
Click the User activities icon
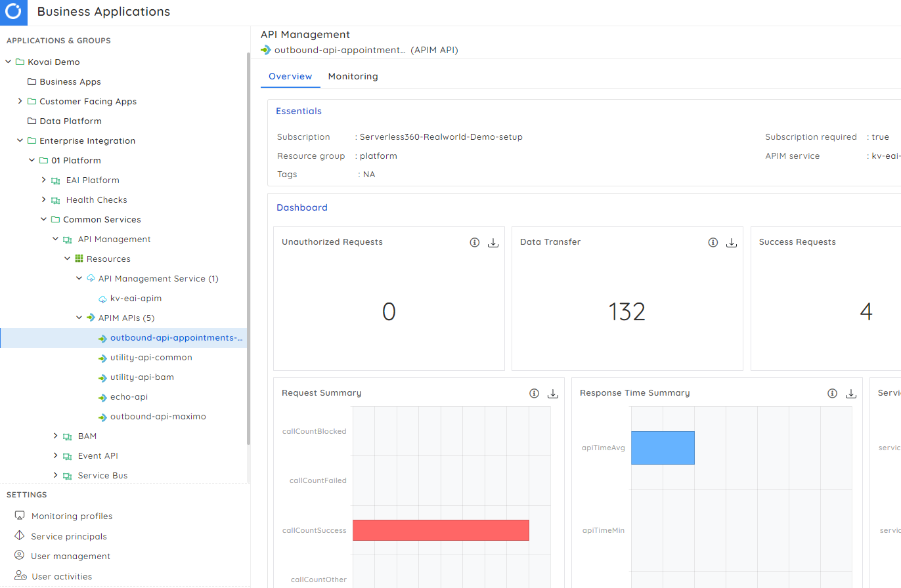pyautogui.click(x=20, y=576)
